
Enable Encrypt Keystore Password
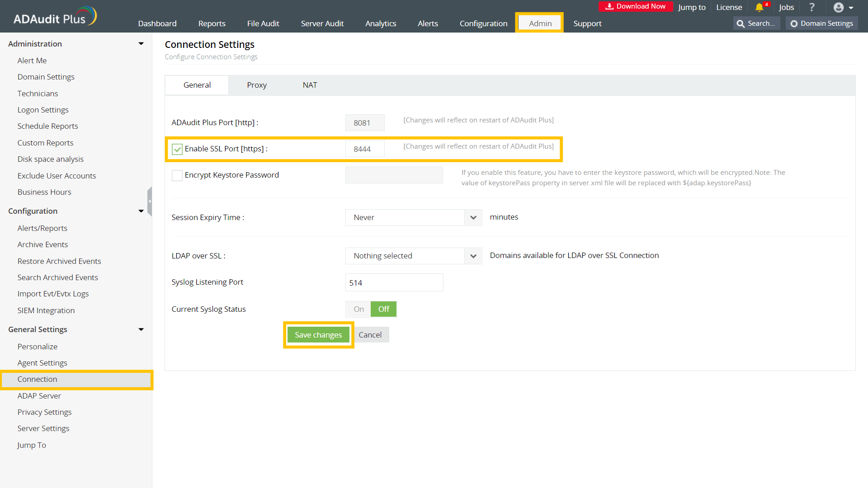coord(177,175)
